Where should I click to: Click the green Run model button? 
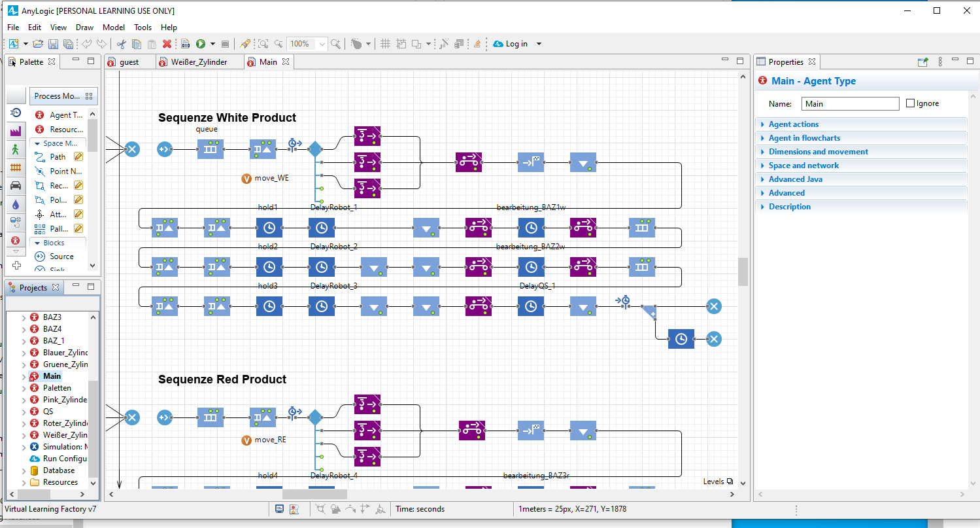tap(201, 44)
